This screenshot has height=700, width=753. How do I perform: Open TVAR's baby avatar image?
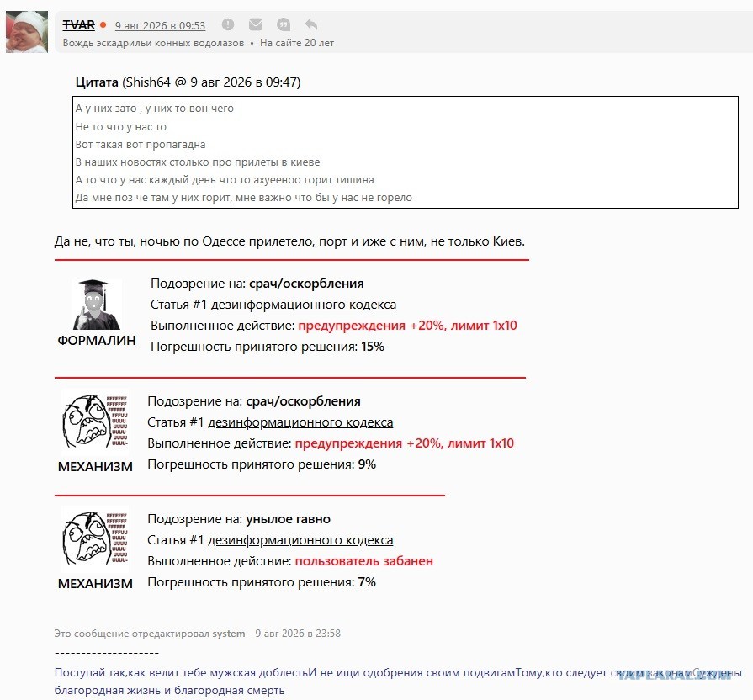27,32
